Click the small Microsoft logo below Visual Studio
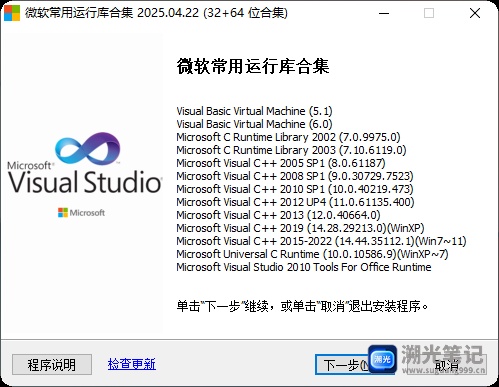Viewport: 499px width, 387px height. tap(81, 213)
